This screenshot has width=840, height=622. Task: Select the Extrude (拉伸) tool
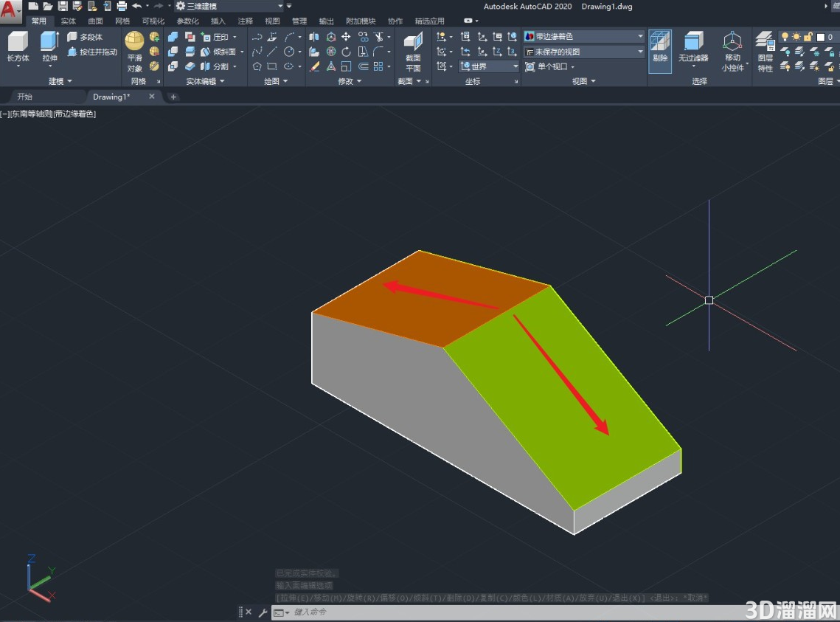(x=49, y=47)
